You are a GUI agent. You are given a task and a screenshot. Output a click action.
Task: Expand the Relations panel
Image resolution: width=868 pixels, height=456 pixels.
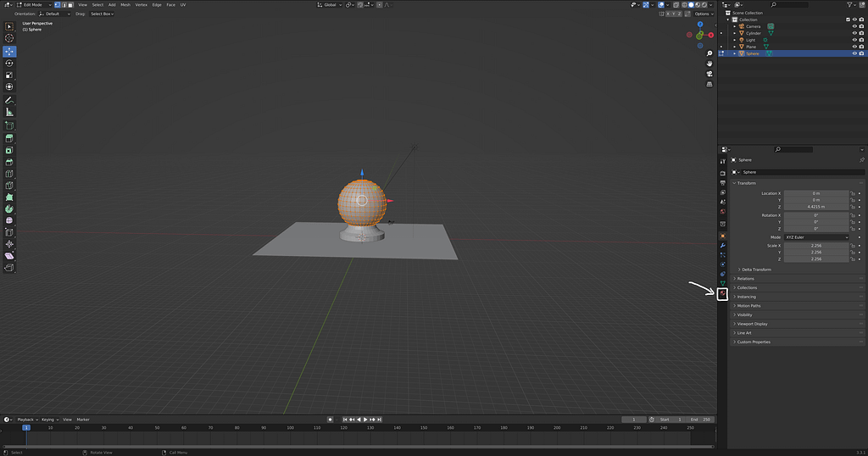[745, 278]
